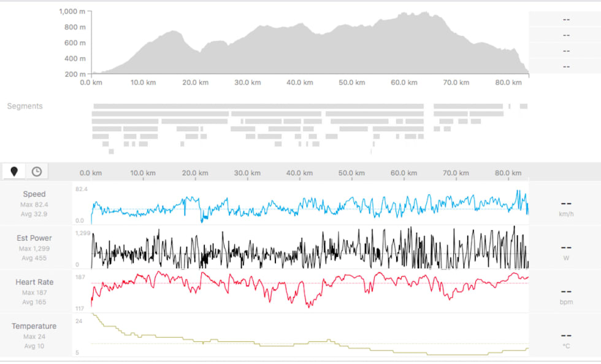Select the Temperature stream label

click(34, 326)
